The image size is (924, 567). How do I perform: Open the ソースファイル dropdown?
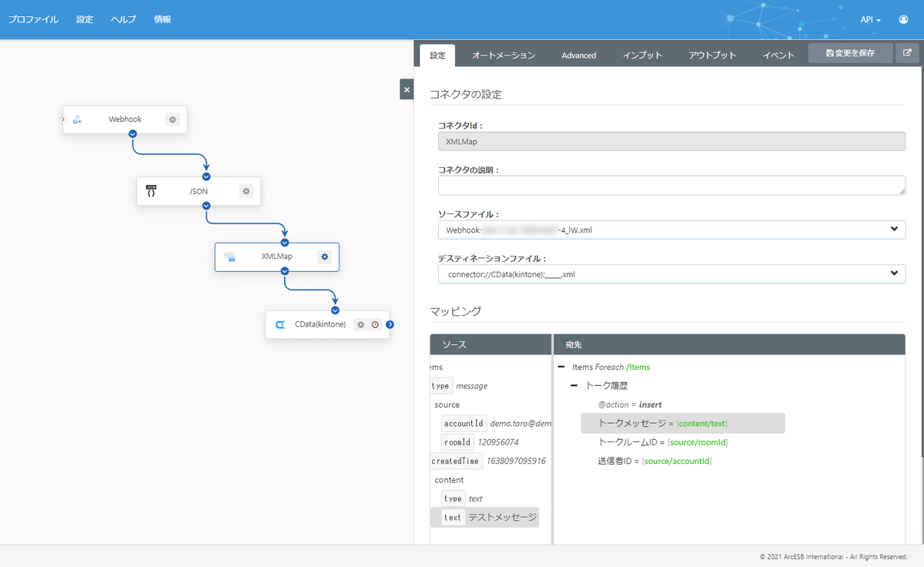[671, 230]
